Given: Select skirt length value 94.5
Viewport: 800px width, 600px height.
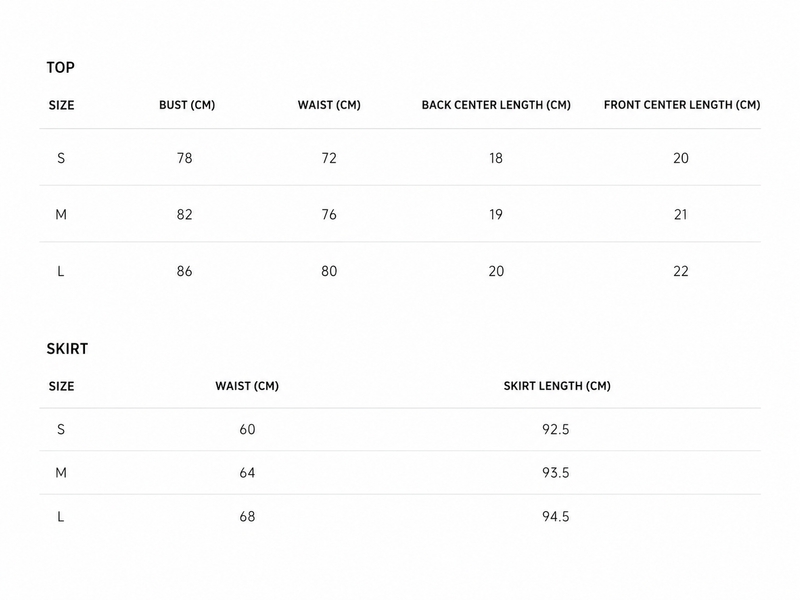Looking at the screenshot, I should click(x=556, y=517).
